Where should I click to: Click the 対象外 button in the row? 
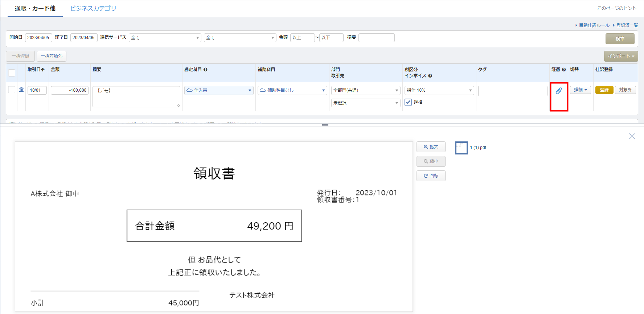point(625,90)
